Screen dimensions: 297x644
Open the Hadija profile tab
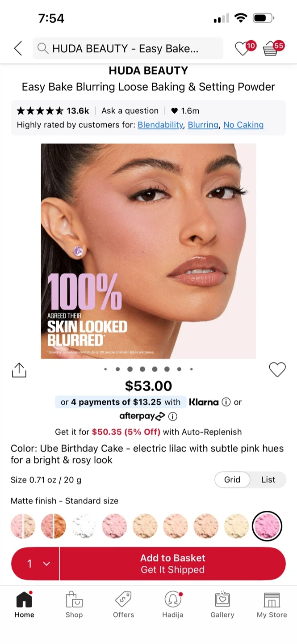click(x=173, y=604)
